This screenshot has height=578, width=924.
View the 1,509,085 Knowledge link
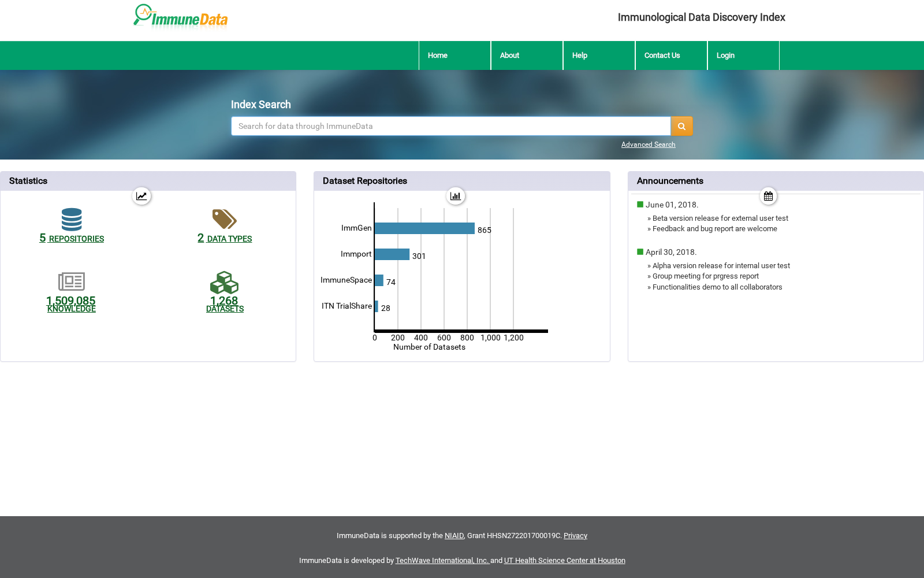tap(71, 304)
